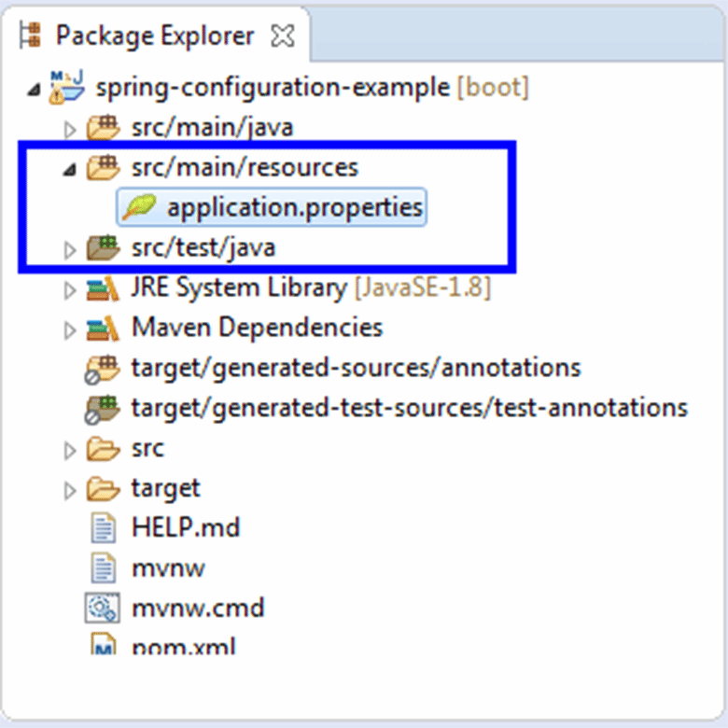The width and height of the screenshot is (728, 728).
Task: Switch to the Package Explorer tab
Action: click(x=155, y=35)
